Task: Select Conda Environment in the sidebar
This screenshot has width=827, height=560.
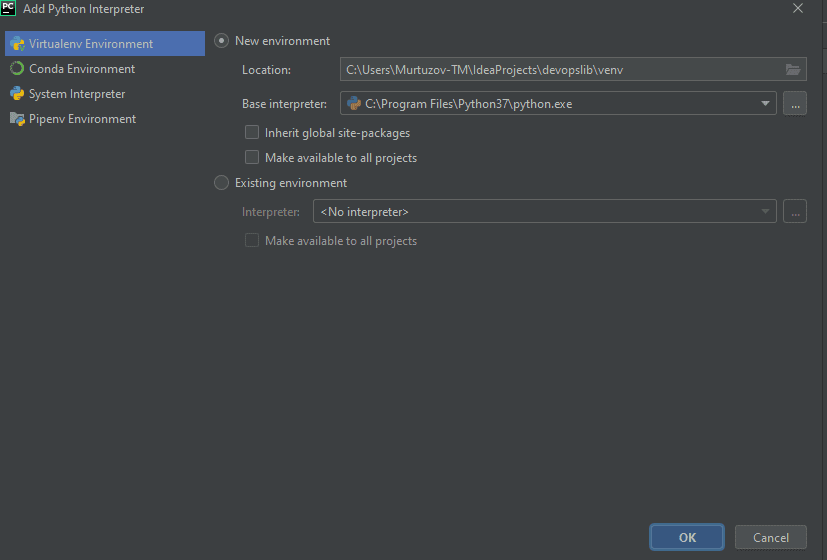Action: (x=82, y=69)
